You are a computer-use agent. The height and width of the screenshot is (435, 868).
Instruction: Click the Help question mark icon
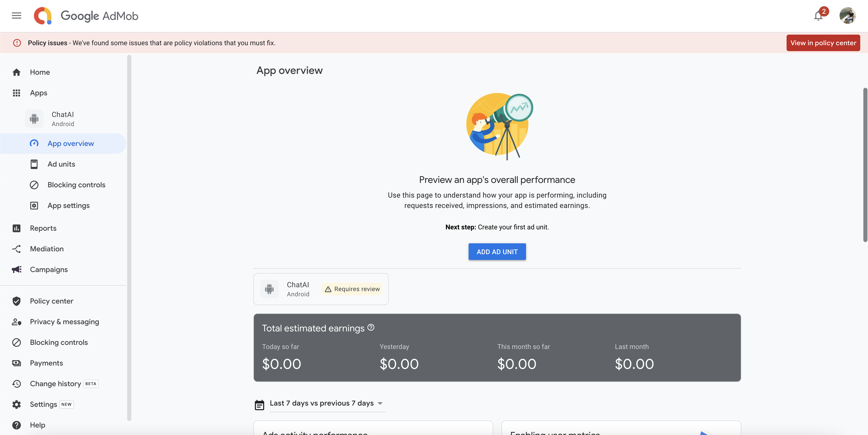[x=17, y=425]
